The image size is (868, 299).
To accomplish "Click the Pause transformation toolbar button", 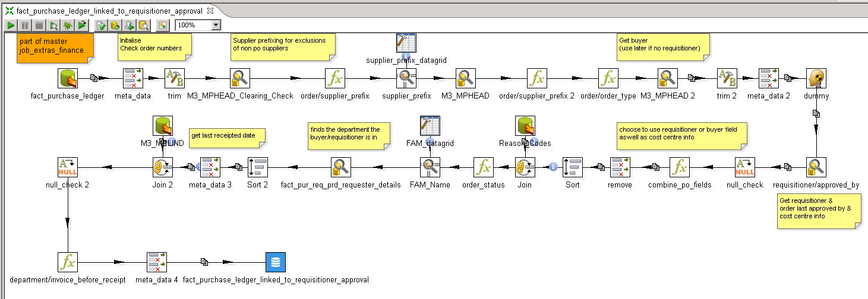I will (x=25, y=26).
